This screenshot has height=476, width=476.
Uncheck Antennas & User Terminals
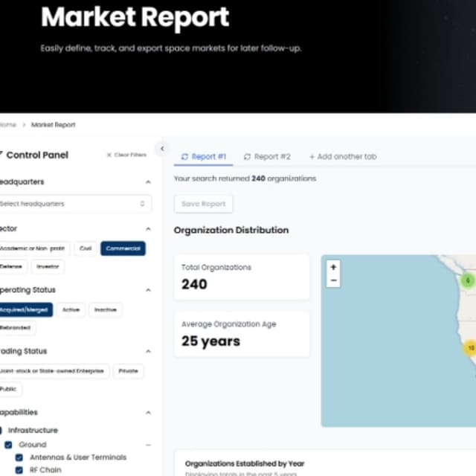point(19,457)
